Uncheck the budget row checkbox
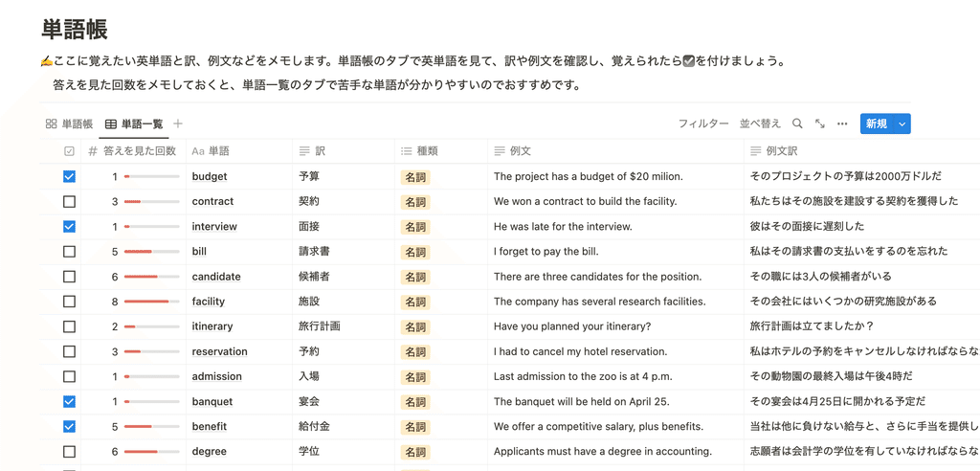 69,176
